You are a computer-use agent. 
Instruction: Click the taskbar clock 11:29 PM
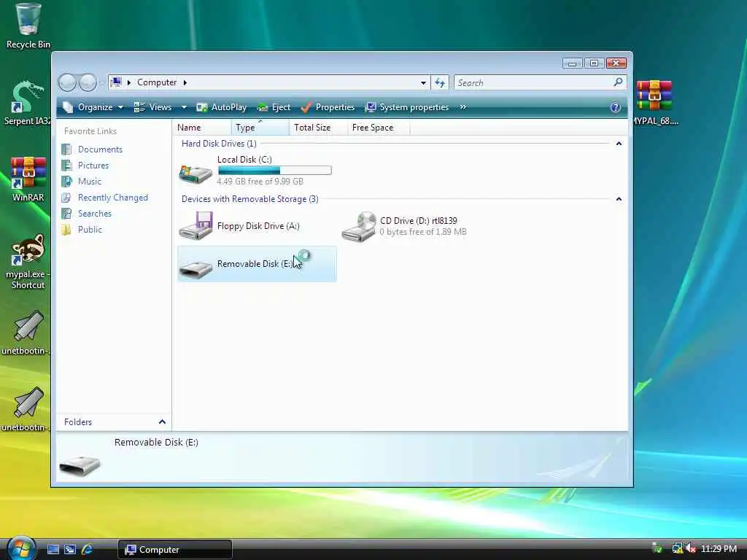click(x=719, y=549)
